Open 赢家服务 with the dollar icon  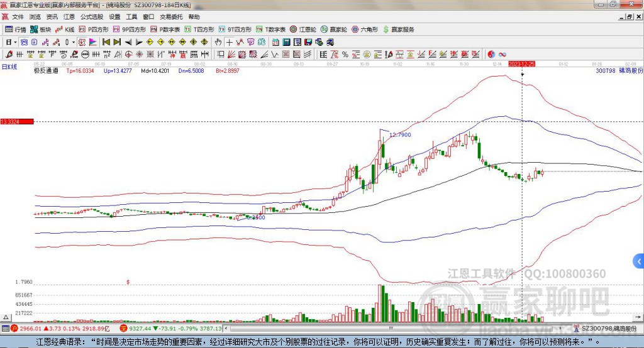click(x=398, y=30)
